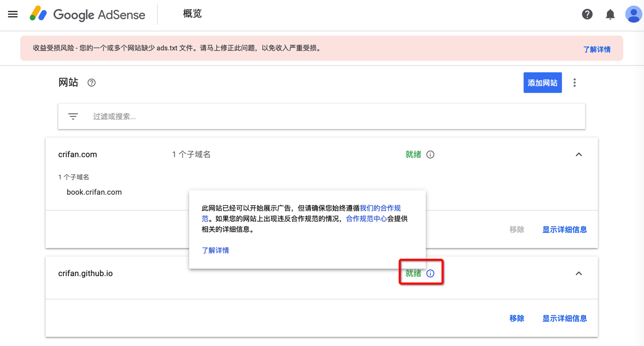644x346 pixels.
Task: Click the greyed 移除 under crifan.com
Action: (517, 230)
